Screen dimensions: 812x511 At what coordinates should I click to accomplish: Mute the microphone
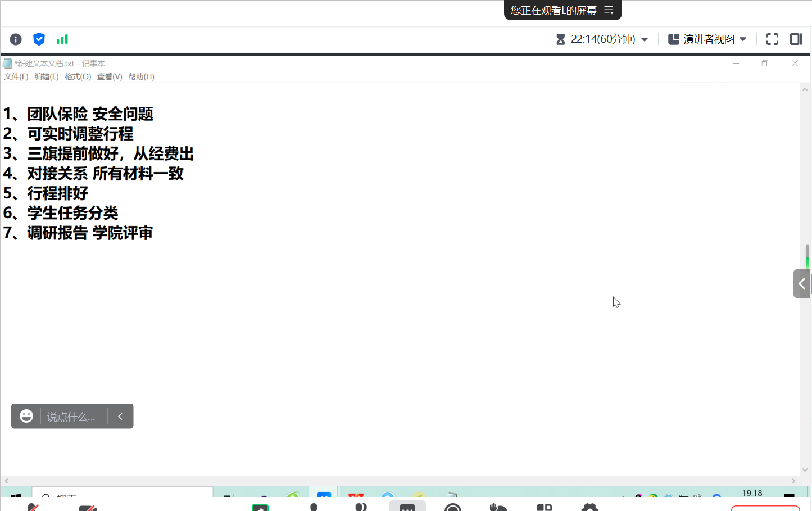coord(33,508)
